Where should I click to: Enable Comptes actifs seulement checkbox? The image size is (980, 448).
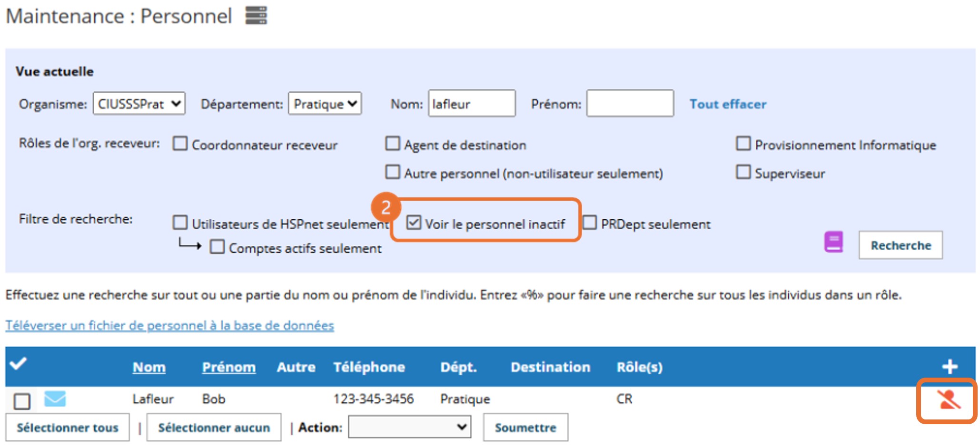[217, 247]
